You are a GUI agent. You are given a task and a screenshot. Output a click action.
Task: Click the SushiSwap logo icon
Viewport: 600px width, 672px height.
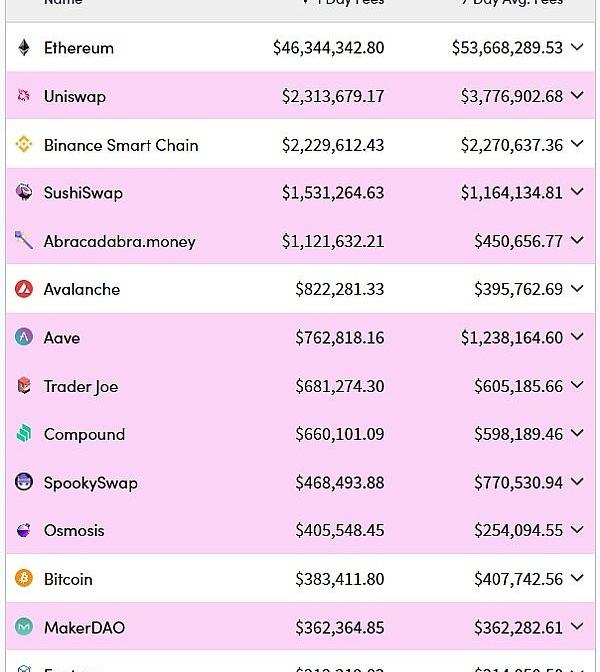[x=24, y=193]
